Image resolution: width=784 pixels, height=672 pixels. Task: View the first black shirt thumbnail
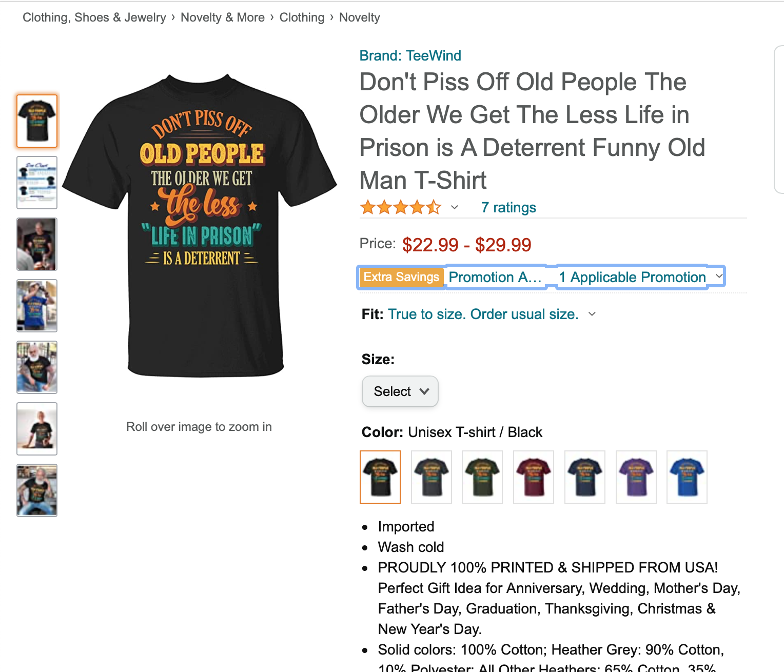(x=37, y=121)
